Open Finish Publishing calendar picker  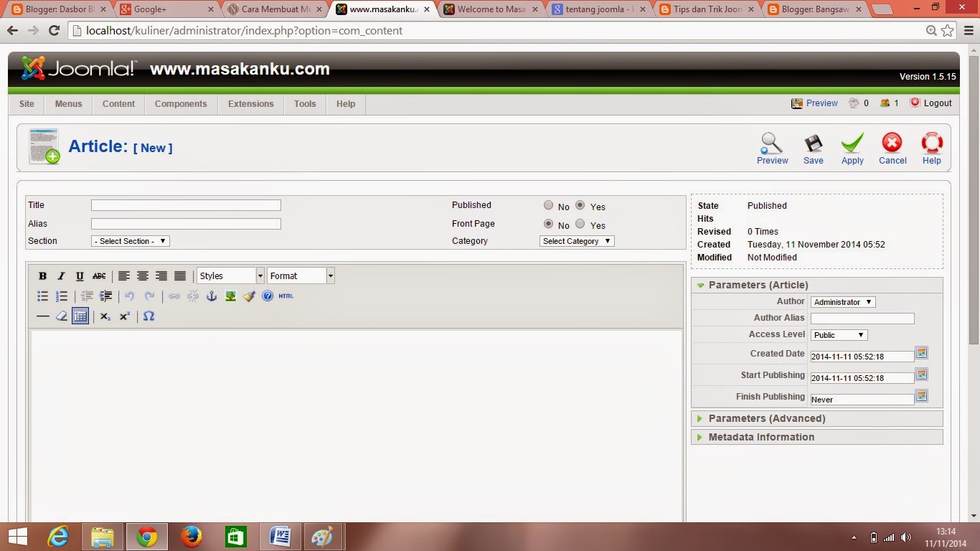[x=922, y=396]
